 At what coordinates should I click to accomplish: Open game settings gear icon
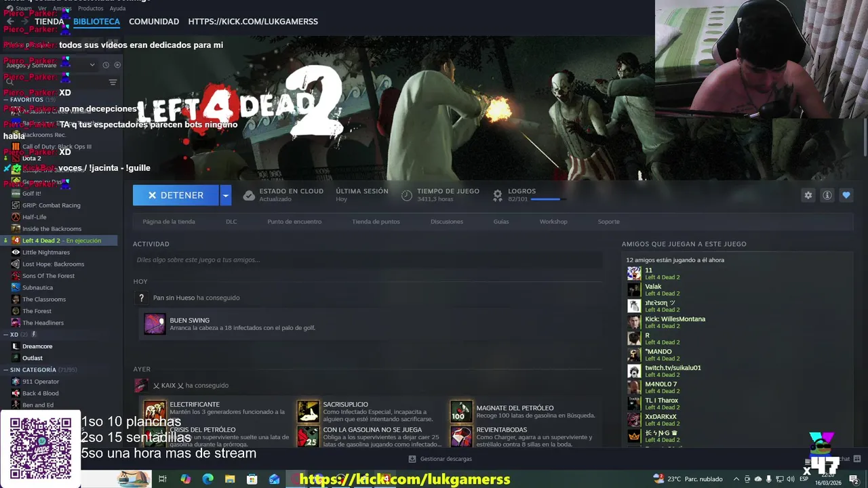click(x=808, y=195)
